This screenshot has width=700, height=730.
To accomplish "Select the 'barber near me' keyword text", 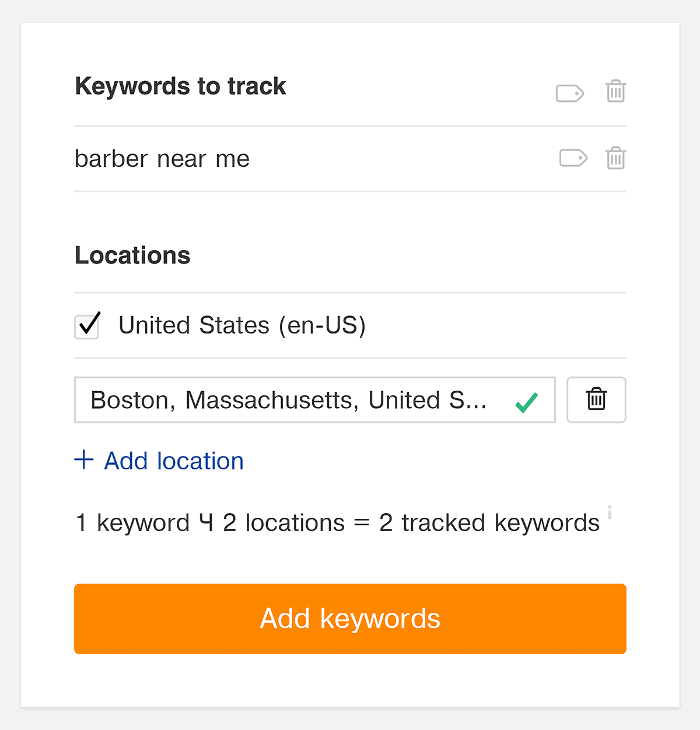I will pos(162,159).
